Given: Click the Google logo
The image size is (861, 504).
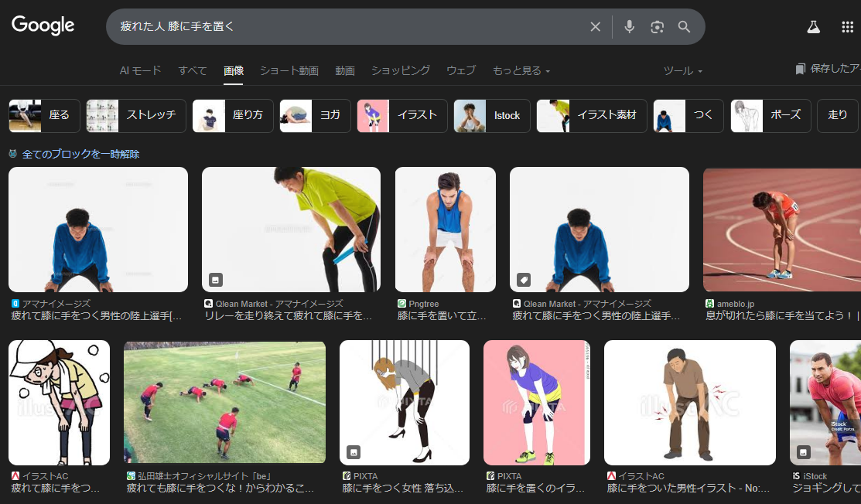Looking at the screenshot, I should pos(43,26).
